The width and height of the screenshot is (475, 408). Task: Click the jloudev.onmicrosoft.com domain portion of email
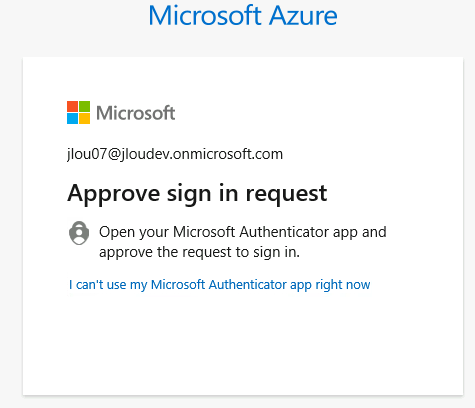point(202,154)
